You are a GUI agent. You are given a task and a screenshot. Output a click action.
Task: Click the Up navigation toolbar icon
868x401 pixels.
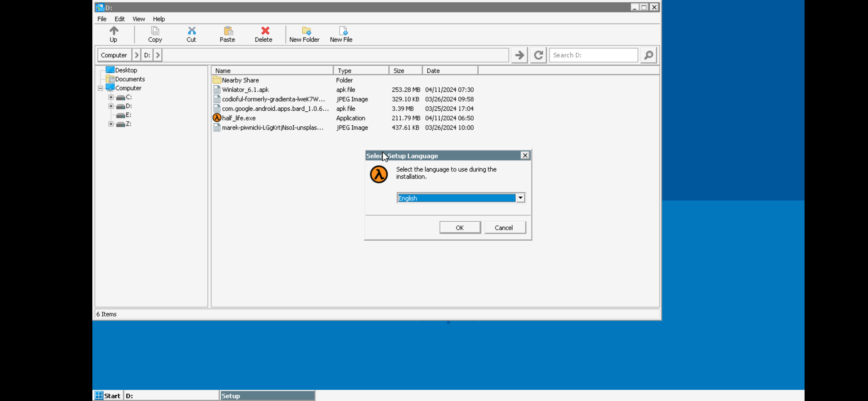[x=114, y=34]
